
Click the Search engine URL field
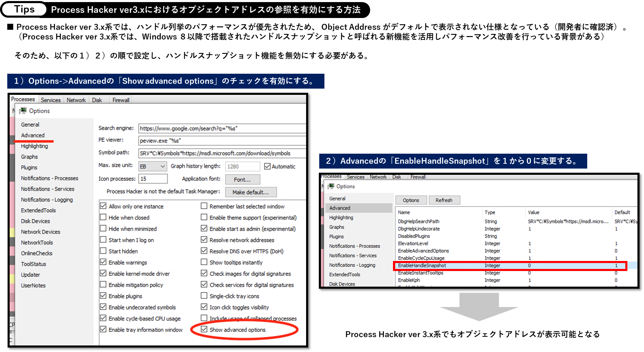[x=222, y=128]
